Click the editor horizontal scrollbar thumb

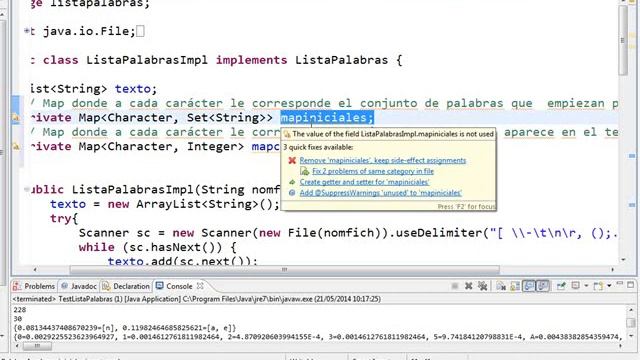(x=284, y=269)
